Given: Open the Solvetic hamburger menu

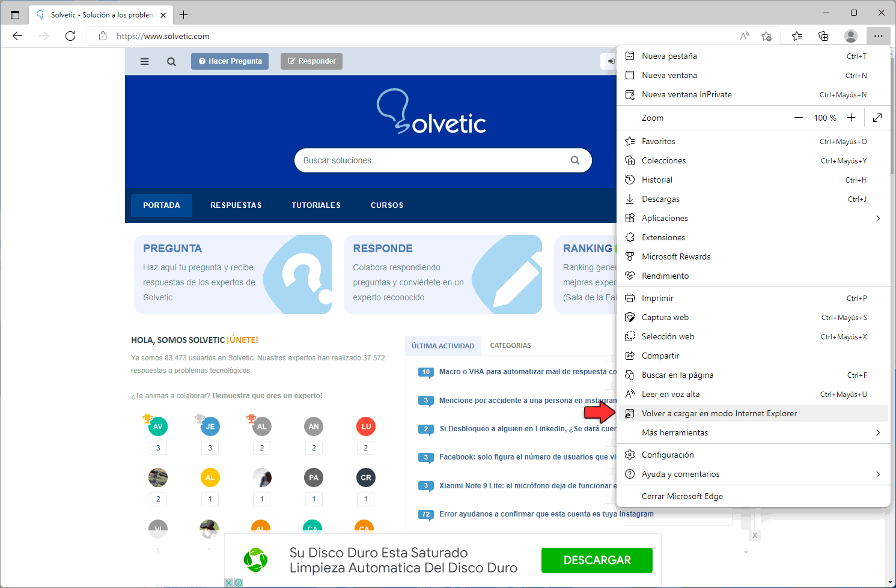Looking at the screenshot, I should pyautogui.click(x=145, y=61).
